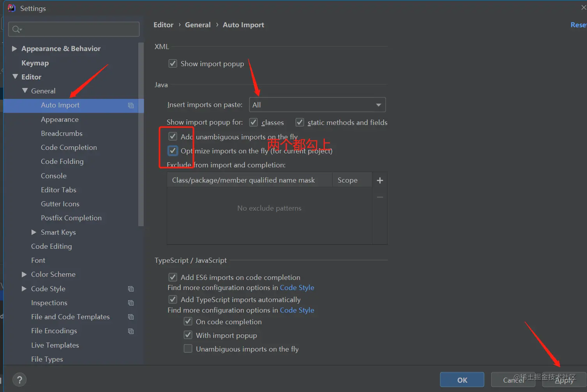Viewport: 587px width, 392px height.
Task: Click the IntelliJ icon in the Settings title bar
Action: (12, 8)
